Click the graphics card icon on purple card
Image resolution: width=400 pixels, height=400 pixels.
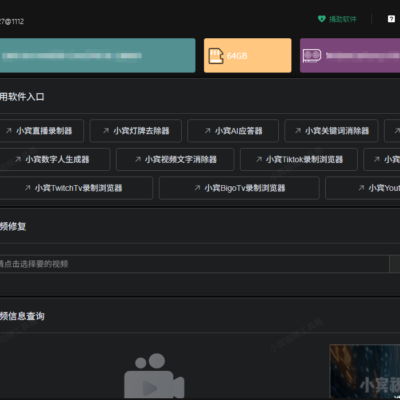[x=312, y=56]
